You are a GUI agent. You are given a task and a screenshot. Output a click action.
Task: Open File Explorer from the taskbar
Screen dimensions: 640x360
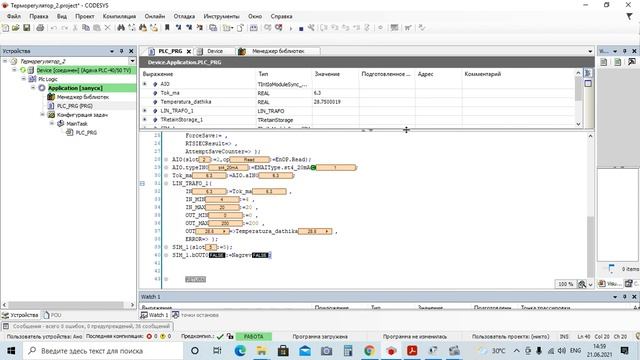(x=262, y=351)
